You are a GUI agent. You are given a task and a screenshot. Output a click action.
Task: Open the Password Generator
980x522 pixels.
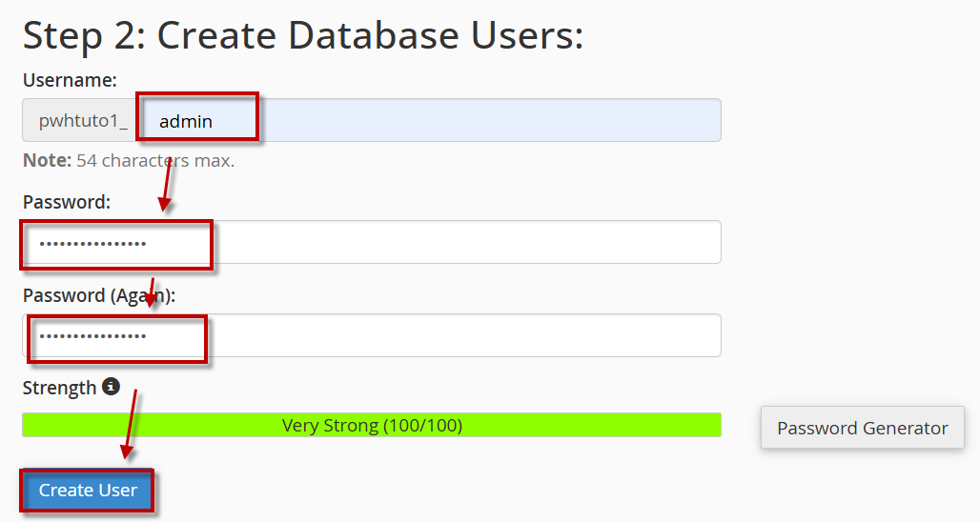tap(862, 428)
